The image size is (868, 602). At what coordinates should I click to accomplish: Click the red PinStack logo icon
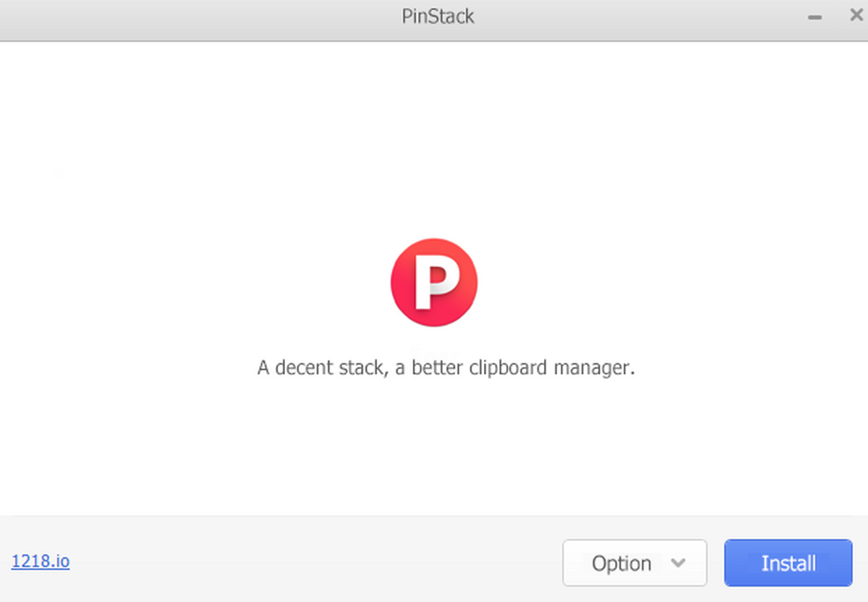[434, 282]
